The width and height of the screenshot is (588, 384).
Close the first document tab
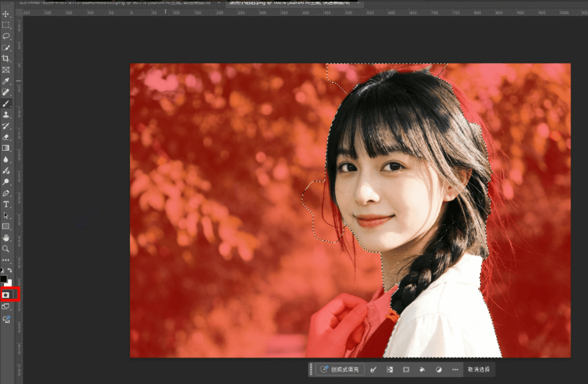click(x=218, y=3)
